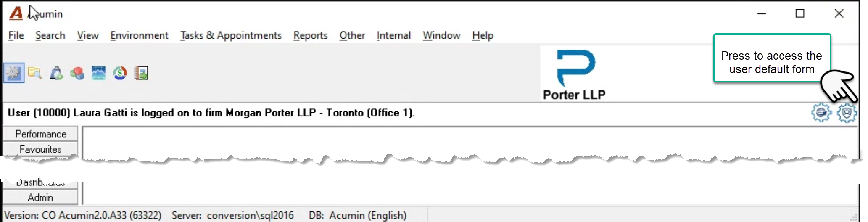
Task: Open the Help menu
Action: (483, 36)
